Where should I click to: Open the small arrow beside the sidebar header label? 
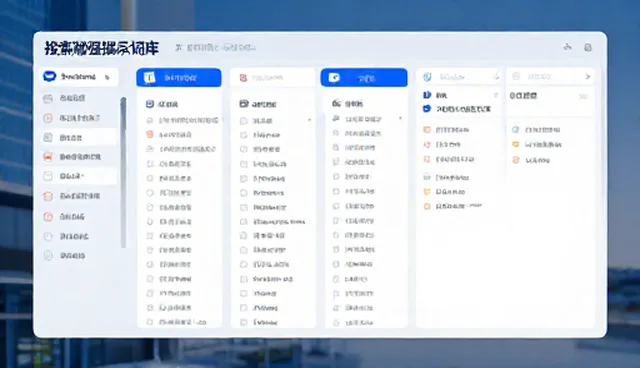point(107,77)
